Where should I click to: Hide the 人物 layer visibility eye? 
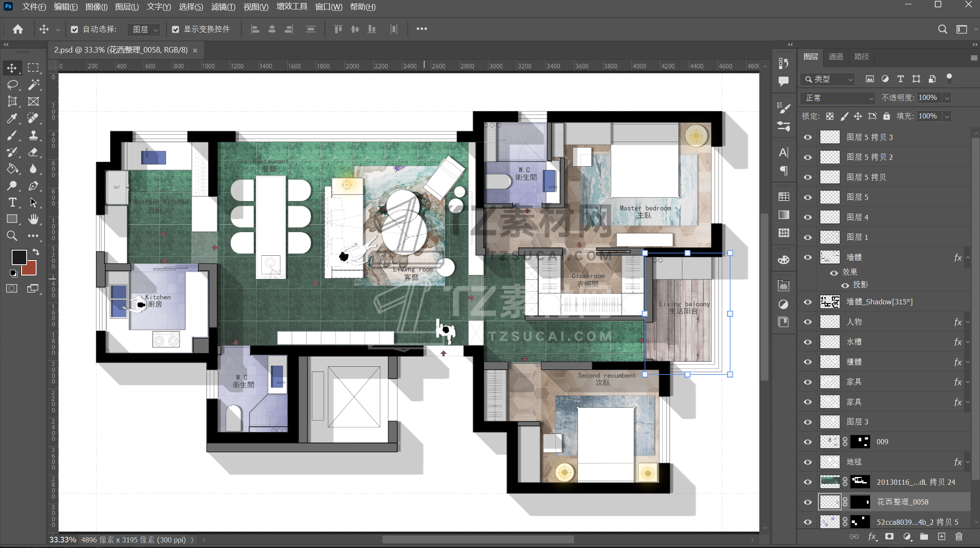click(x=807, y=322)
